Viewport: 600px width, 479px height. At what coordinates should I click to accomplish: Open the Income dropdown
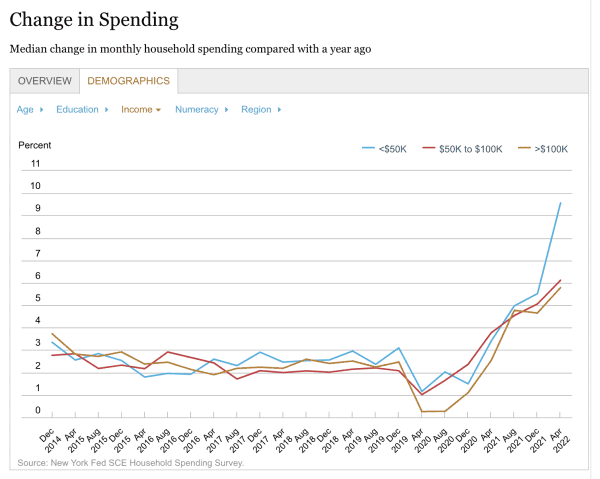[140, 109]
